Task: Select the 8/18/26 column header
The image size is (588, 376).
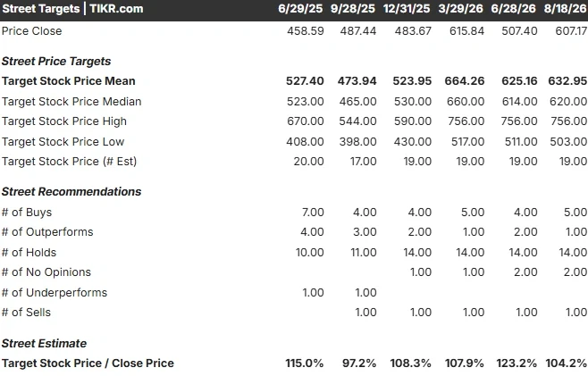Action: pyautogui.click(x=566, y=9)
